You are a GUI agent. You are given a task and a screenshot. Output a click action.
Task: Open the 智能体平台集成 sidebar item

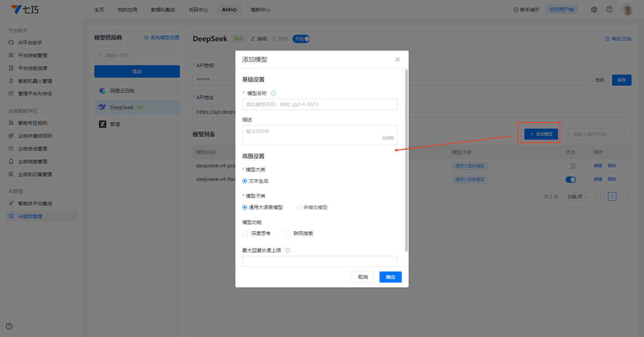tap(42, 204)
